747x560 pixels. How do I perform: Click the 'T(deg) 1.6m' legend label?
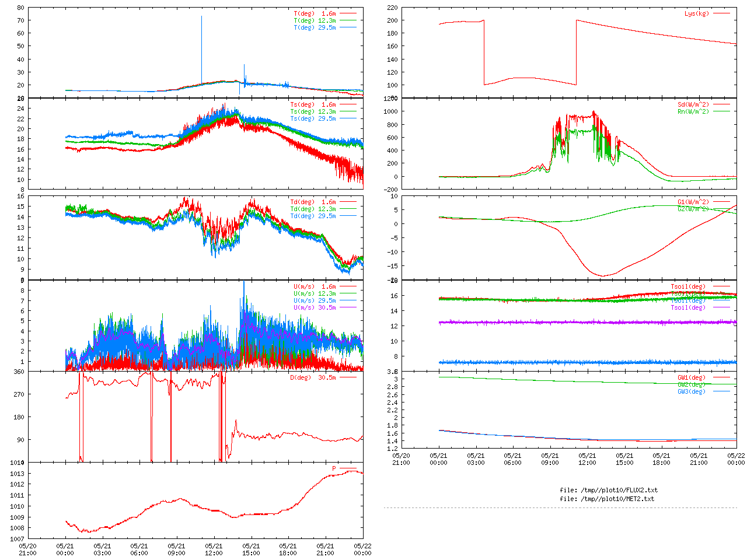(x=315, y=13)
